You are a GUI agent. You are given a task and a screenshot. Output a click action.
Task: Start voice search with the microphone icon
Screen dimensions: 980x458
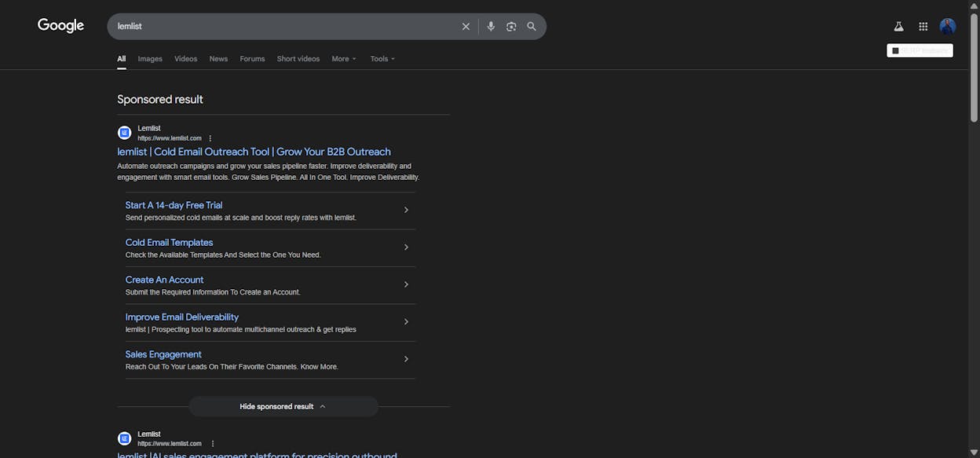pos(491,27)
